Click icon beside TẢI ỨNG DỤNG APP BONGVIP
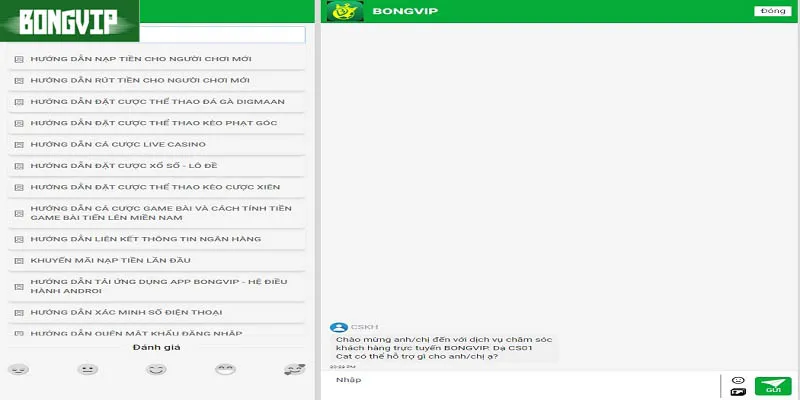This screenshot has width=800, height=400. pyautogui.click(x=19, y=287)
